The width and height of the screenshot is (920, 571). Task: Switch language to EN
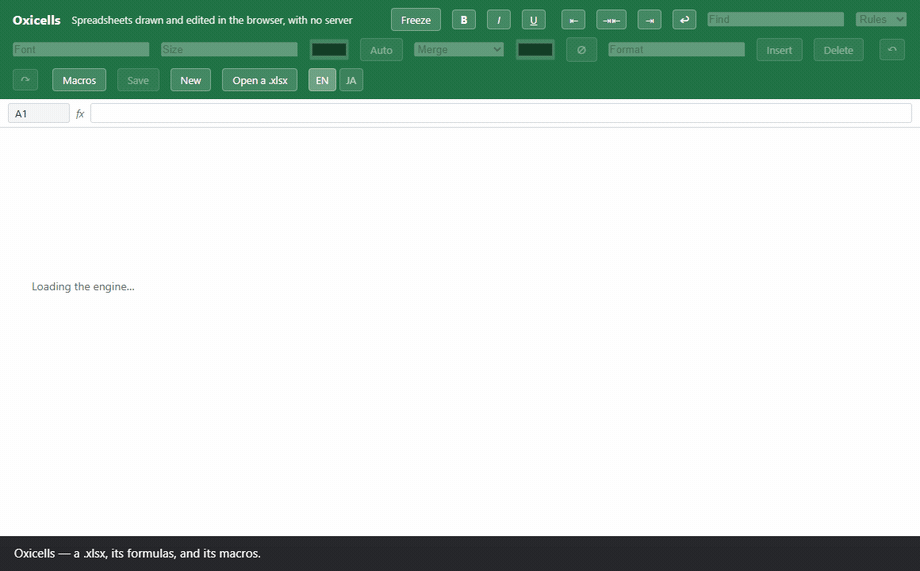click(x=322, y=80)
